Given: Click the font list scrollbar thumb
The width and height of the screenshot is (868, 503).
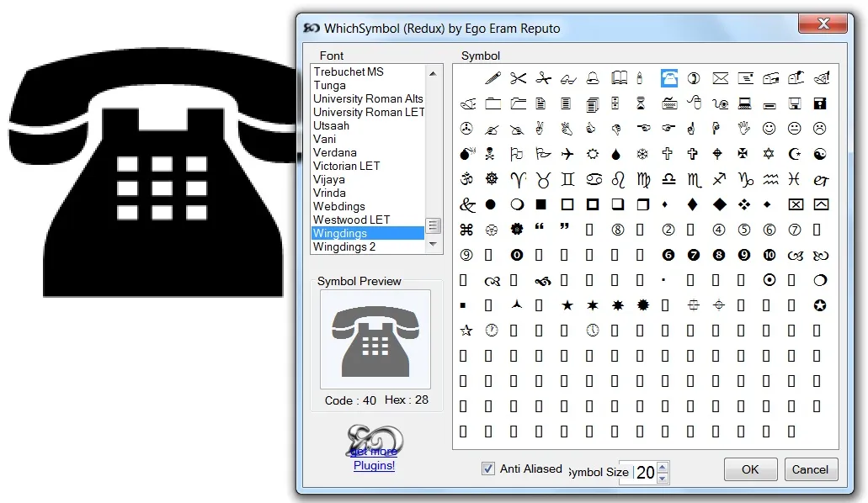Looking at the screenshot, I should (x=433, y=225).
